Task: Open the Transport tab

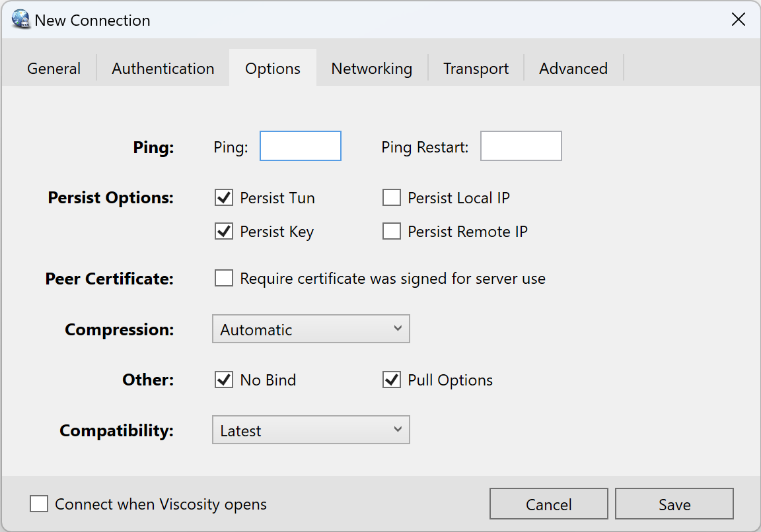Action: 476,69
